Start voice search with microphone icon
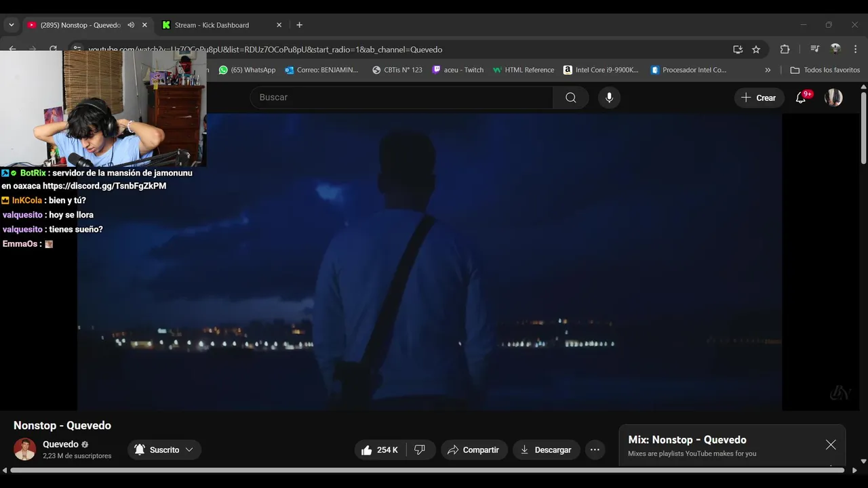868x488 pixels. pos(609,98)
